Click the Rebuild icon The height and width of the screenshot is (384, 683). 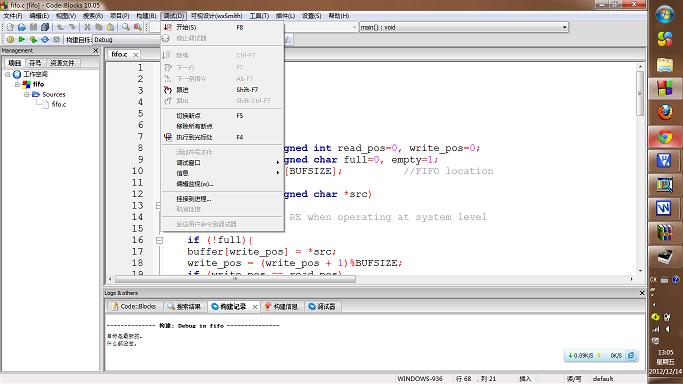click(x=44, y=40)
